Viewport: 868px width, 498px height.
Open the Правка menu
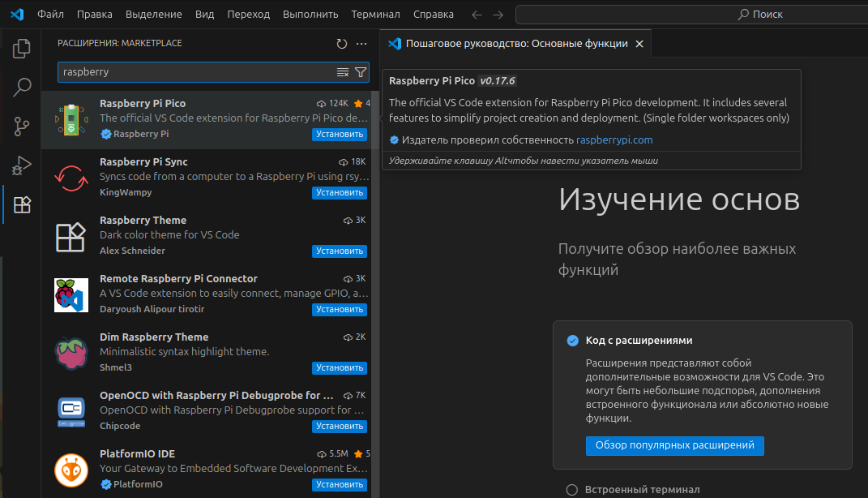95,15
